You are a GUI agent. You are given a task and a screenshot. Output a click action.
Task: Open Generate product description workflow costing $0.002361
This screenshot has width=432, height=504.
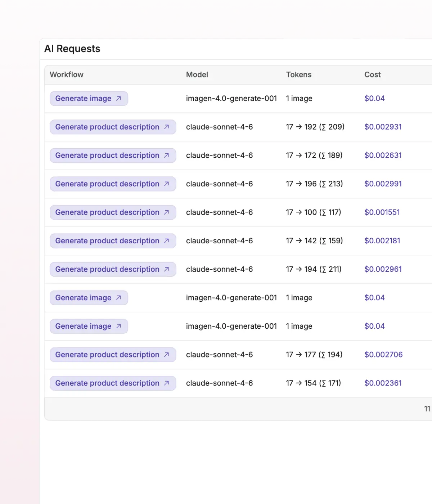(x=113, y=383)
